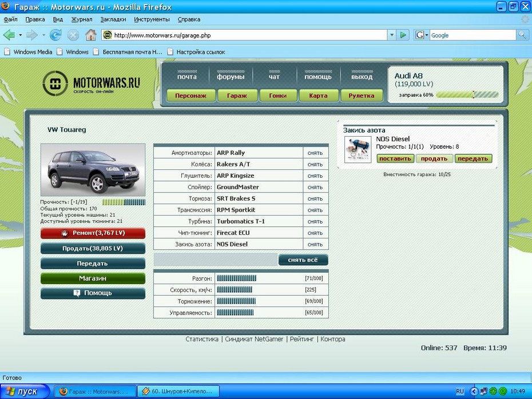Switch to the Гараж tab
This screenshot has width=532, height=399.
tap(237, 95)
